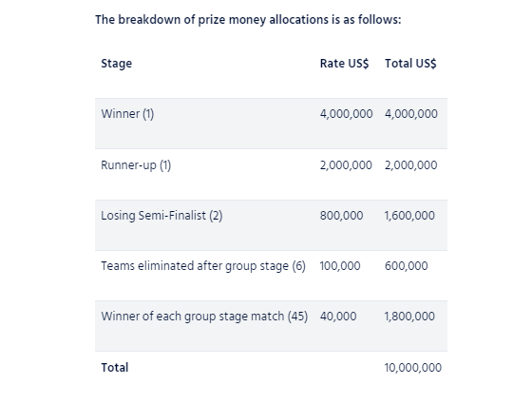Click the Total US$ column header

[410, 64]
